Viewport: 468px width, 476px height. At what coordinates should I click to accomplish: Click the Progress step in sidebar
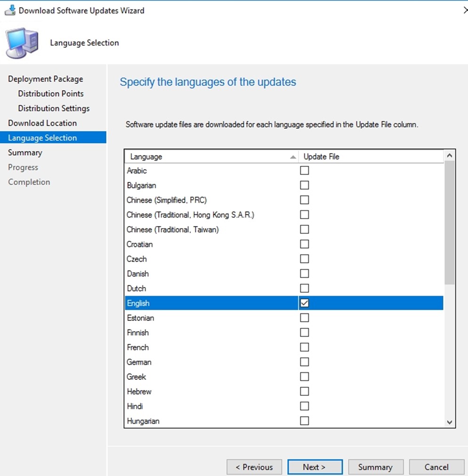(x=23, y=167)
